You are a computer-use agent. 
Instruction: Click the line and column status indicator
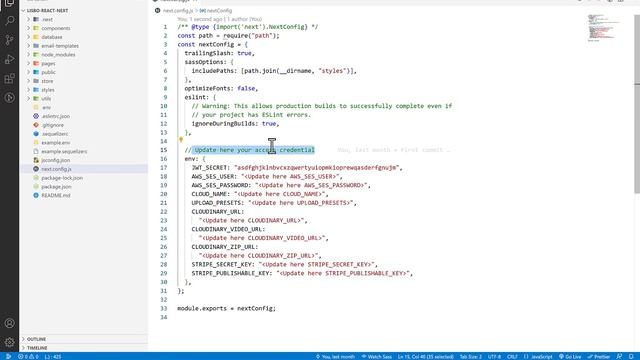click(x=426, y=357)
